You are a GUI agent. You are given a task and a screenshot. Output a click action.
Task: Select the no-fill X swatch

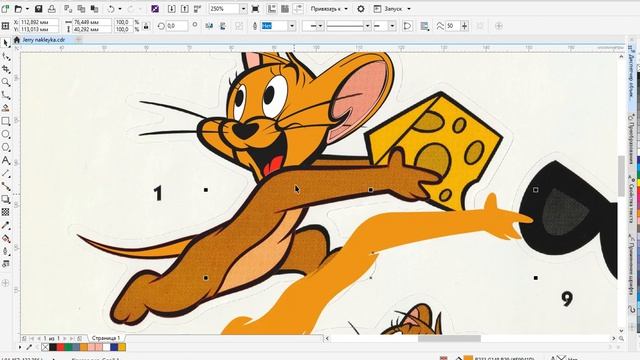click(45, 347)
